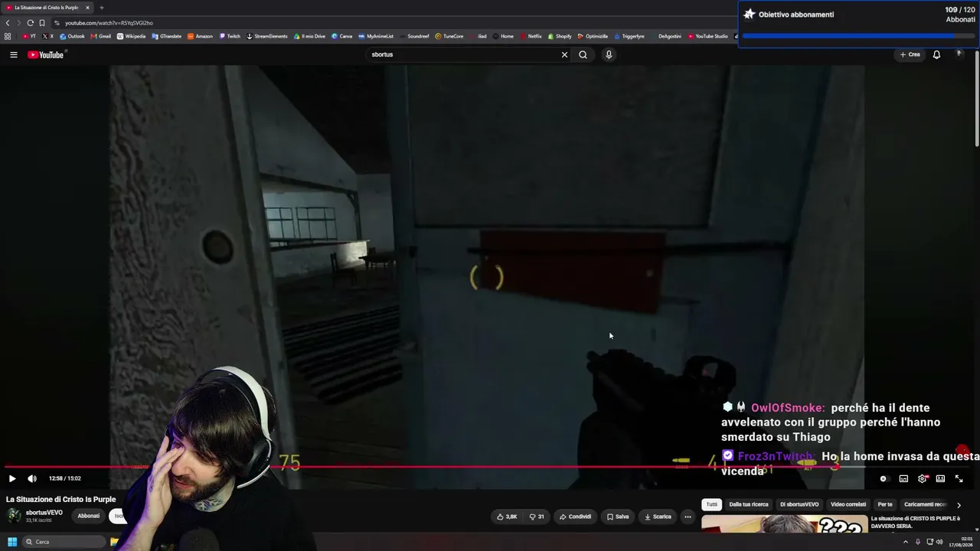The height and width of the screenshot is (551, 980).
Task: Click the Crea button
Action: pos(910,54)
